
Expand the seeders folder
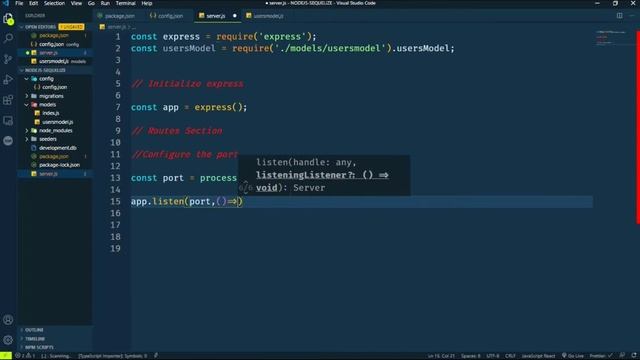point(27,139)
